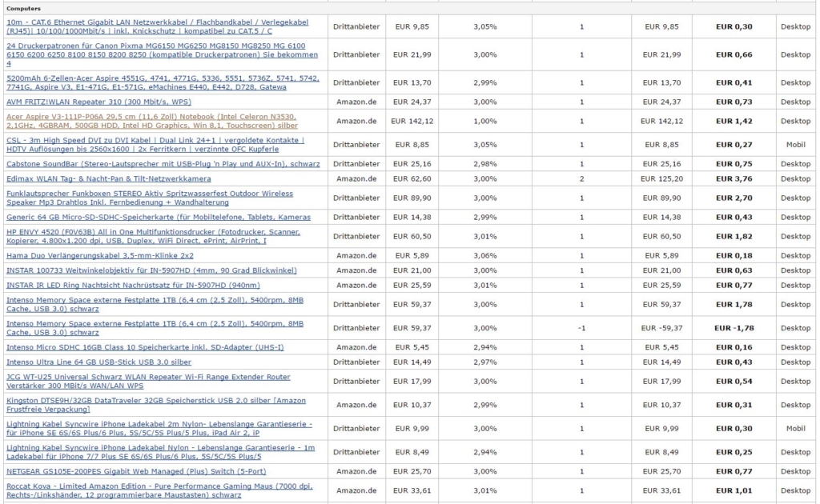Select the EUR -59,37 refunded revenue value
The image size is (820, 504).
[661, 328]
